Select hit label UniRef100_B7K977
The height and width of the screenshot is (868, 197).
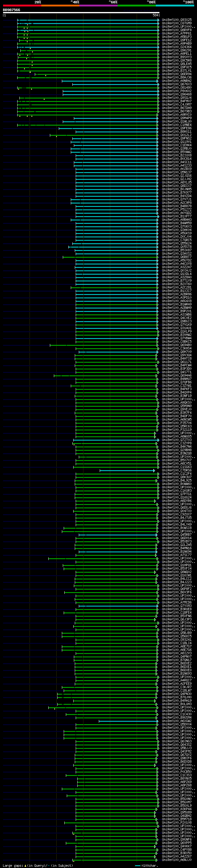coord(176,192)
